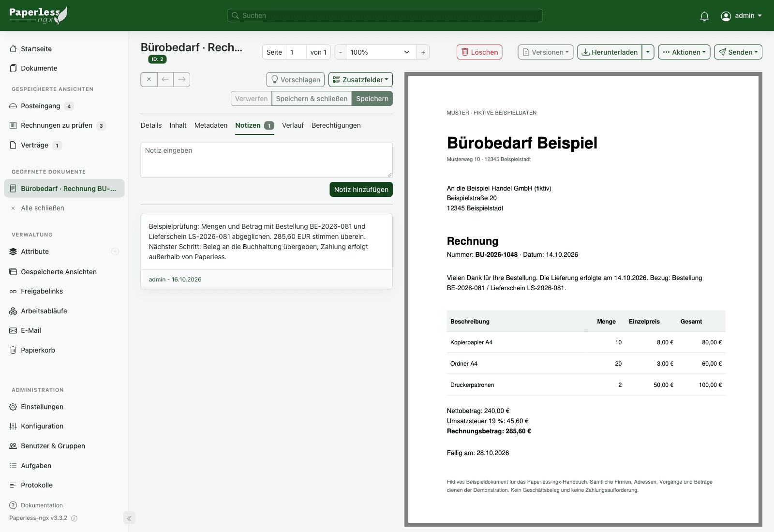The width and height of the screenshot is (774, 532).
Task: Go to previous document arrow
Action: tap(165, 79)
